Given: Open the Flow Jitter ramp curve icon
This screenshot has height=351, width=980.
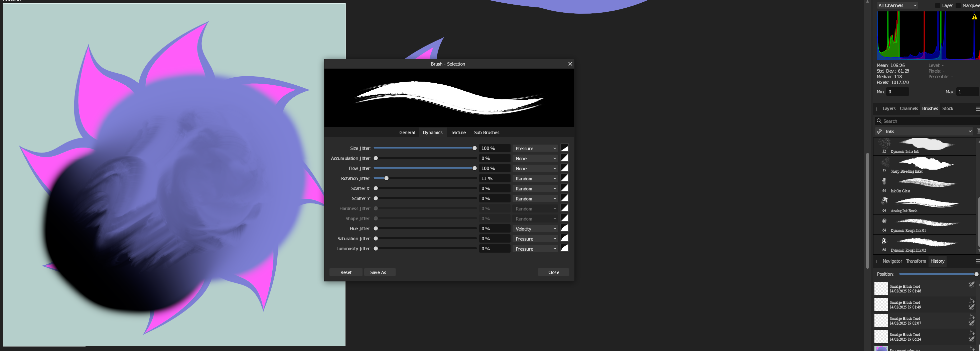Looking at the screenshot, I should 565,168.
